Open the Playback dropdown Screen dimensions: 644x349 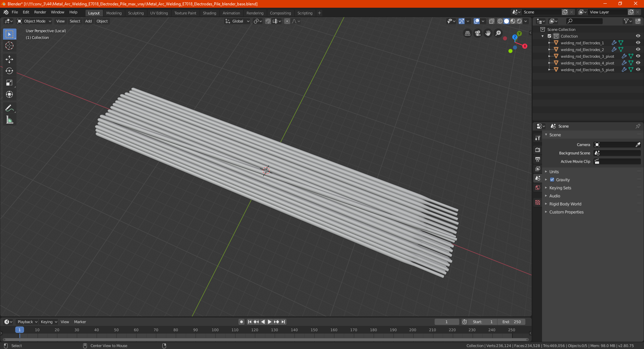tap(27, 322)
